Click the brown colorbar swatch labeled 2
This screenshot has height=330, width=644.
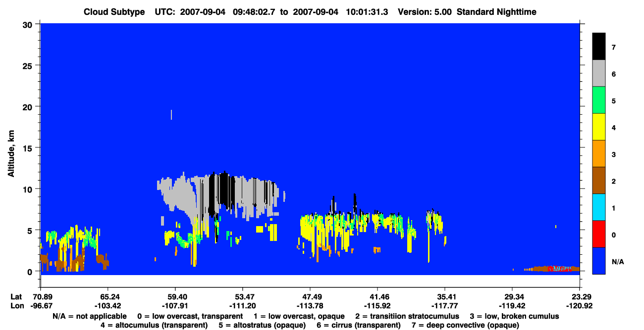click(599, 181)
